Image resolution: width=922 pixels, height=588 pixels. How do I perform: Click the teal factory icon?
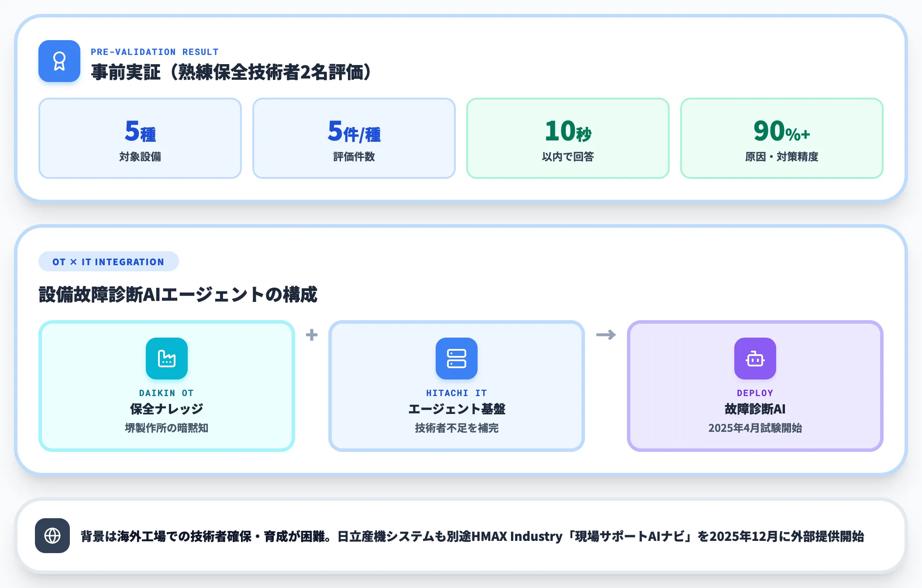click(167, 359)
